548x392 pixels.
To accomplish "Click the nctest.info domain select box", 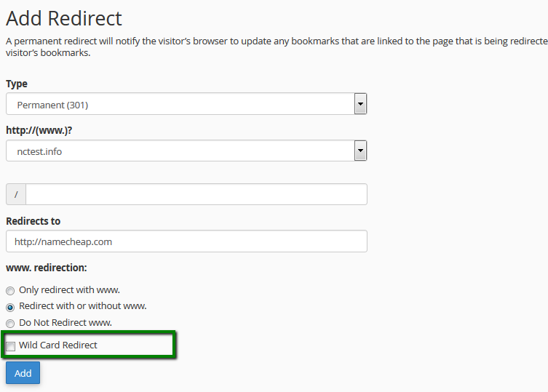I will pyautogui.click(x=186, y=151).
